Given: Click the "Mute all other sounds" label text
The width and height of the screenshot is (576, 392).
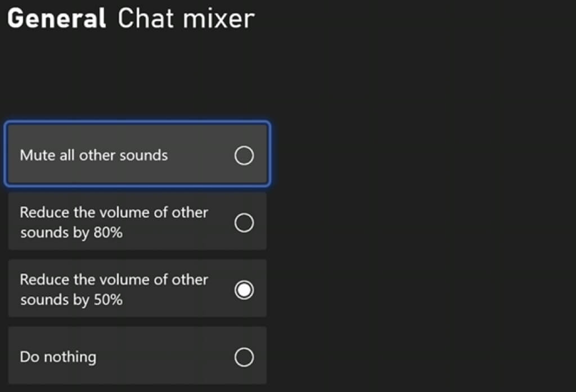Looking at the screenshot, I should (94, 155).
